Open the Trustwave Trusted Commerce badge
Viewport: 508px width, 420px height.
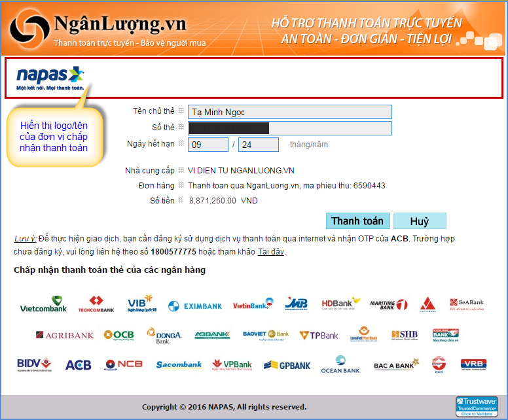[x=477, y=406]
